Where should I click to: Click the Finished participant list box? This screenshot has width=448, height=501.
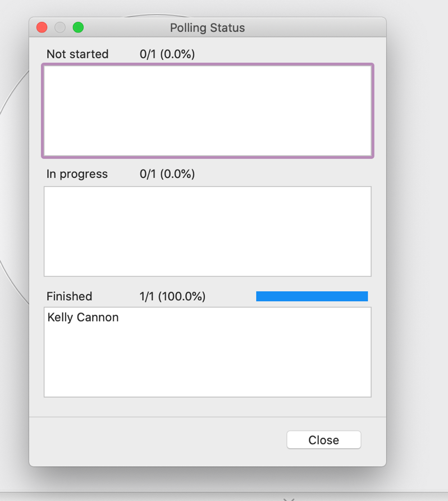click(x=207, y=352)
